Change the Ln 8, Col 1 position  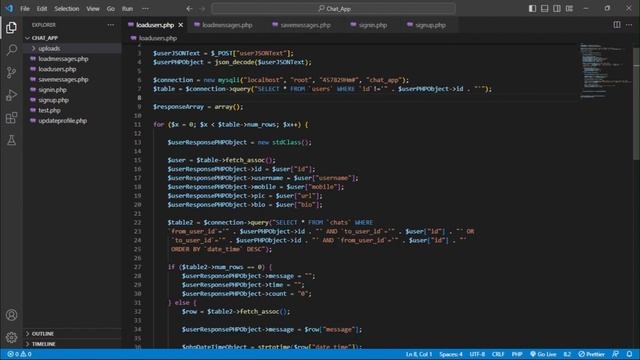[419, 354]
